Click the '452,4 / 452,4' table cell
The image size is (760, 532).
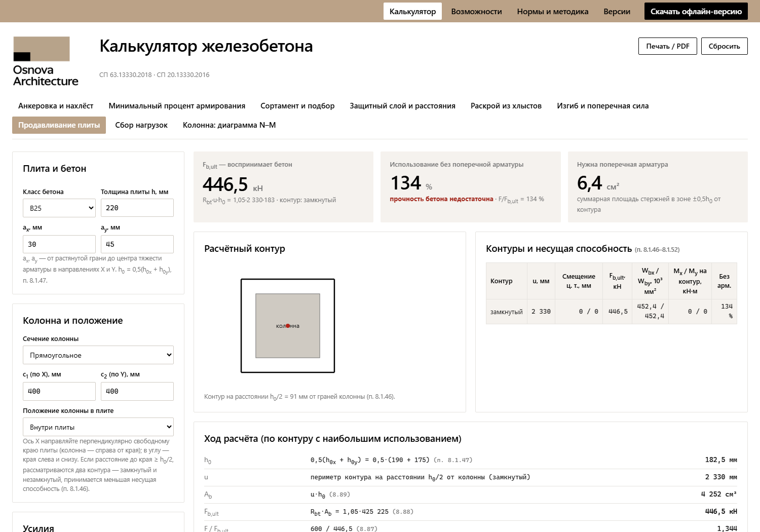pos(651,311)
